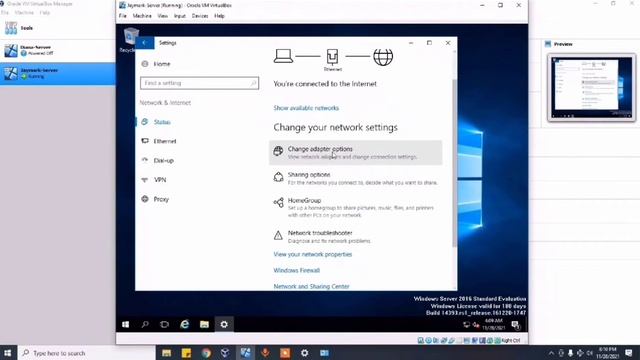Run the Network troubleshooter
The width and height of the screenshot is (640, 360).
(x=356, y=237)
